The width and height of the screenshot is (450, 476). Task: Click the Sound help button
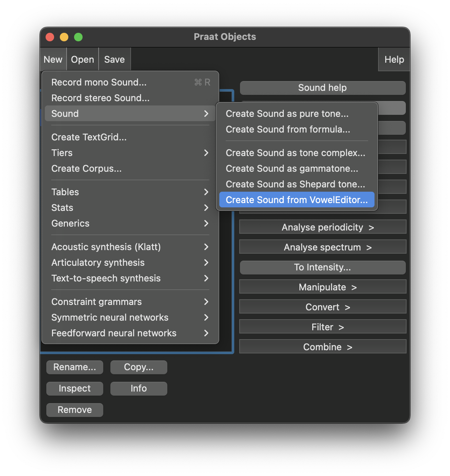tap(323, 88)
